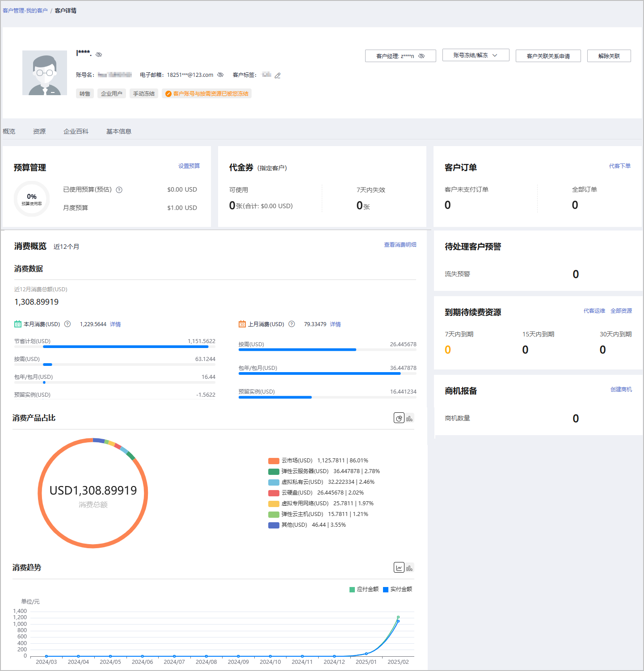Switch to the 资源 tab

click(x=39, y=131)
